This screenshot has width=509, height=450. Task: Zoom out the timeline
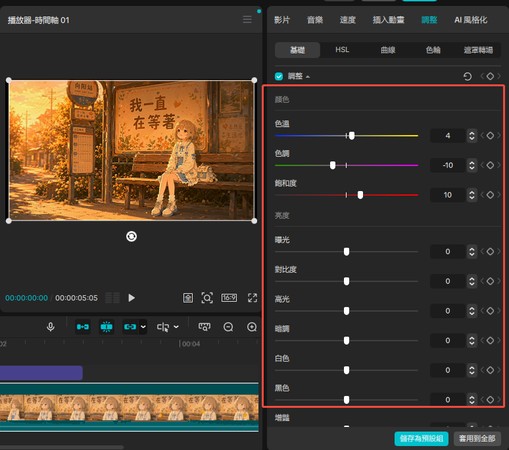[x=228, y=327]
